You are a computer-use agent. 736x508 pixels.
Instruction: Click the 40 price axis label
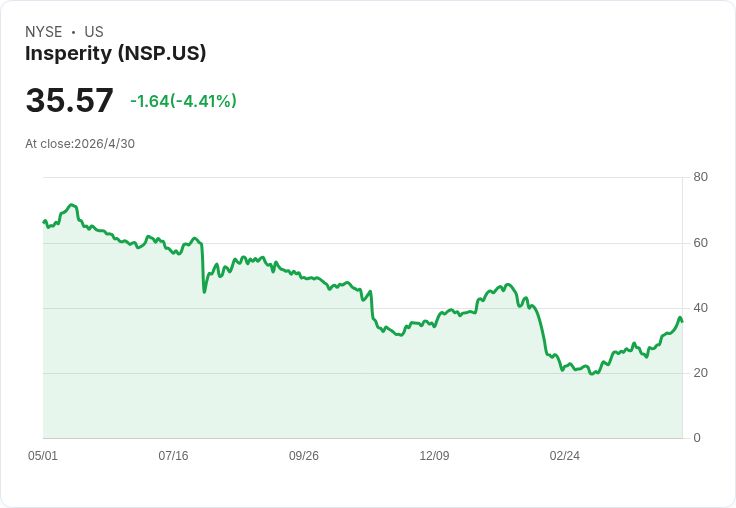(700, 308)
